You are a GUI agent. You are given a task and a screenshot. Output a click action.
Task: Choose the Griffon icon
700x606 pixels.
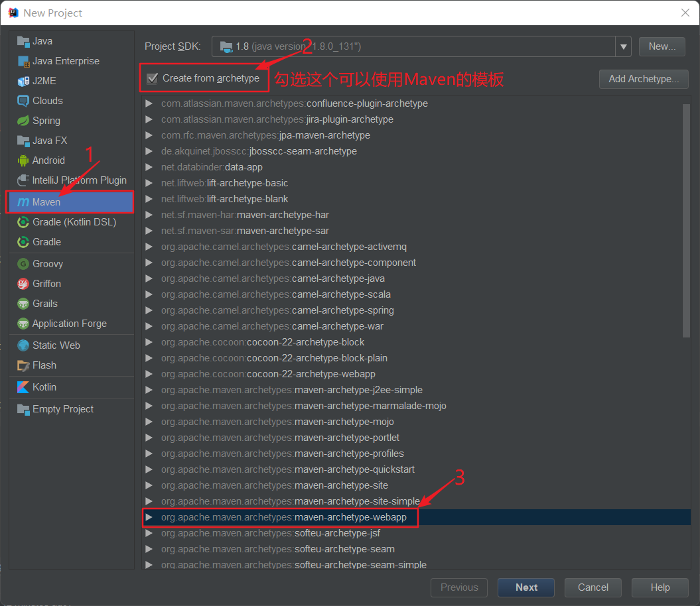pyautogui.click(x=23, y=284)
